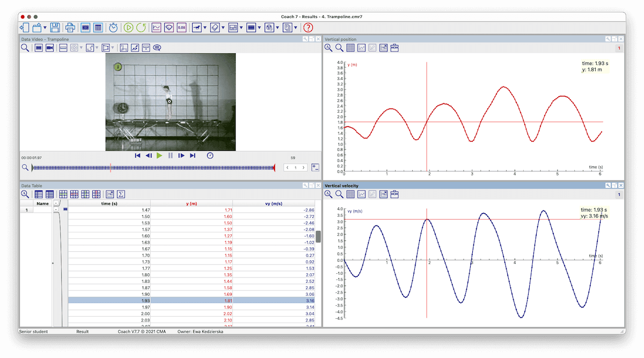The width and height of the screenshot is (644, 358).
Task: Click the red Help question mark icon
Action: coord(308,27)
